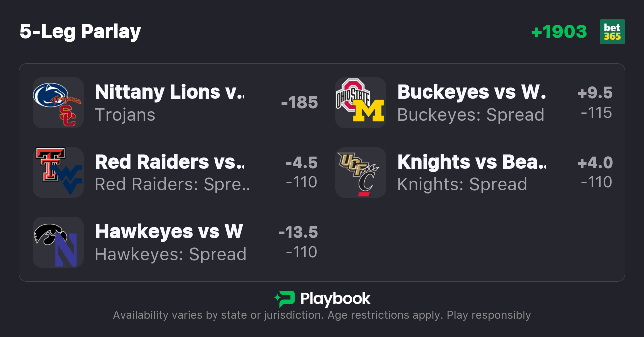Select the Buckeyes matchup title
This screenshot has width=644, height=337.
tap(471, 92)
